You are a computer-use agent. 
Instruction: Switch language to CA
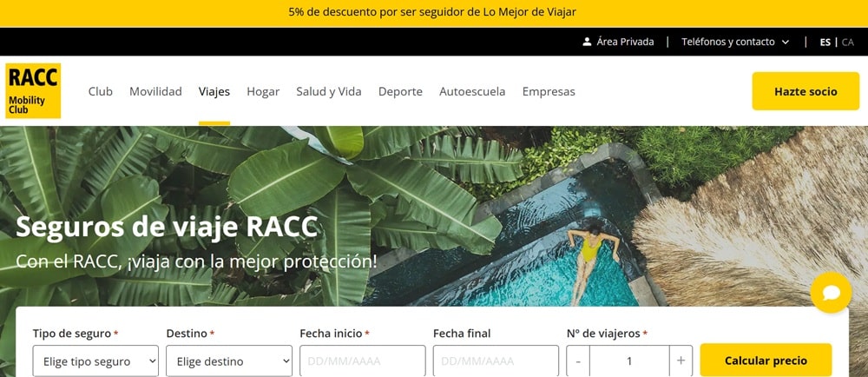(847, 42)
